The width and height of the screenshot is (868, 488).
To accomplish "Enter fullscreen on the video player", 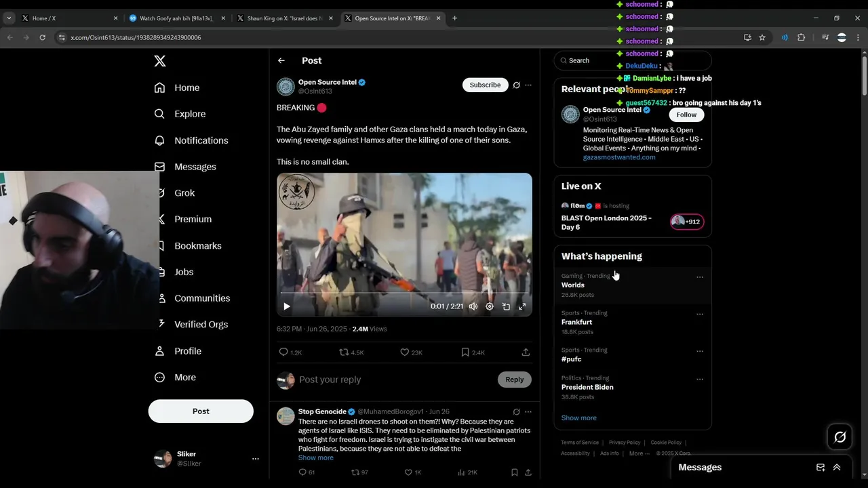I will click(522, 306).
